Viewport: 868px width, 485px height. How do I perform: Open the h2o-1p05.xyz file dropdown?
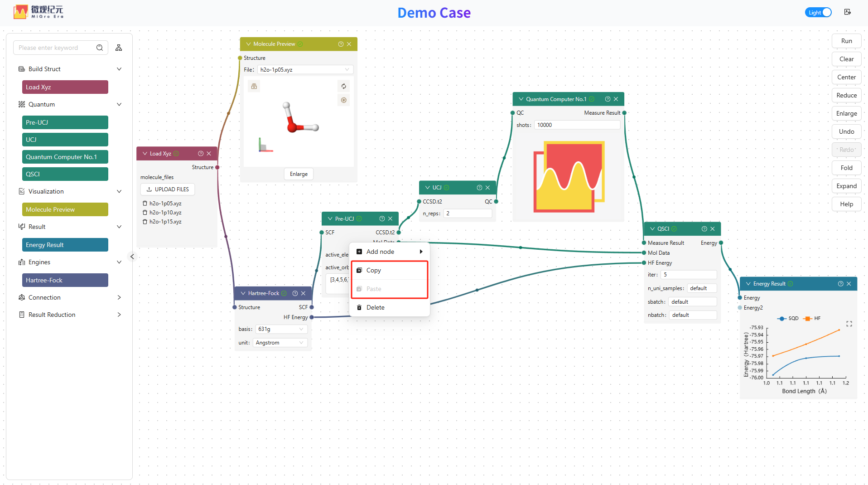click(305, 70)
